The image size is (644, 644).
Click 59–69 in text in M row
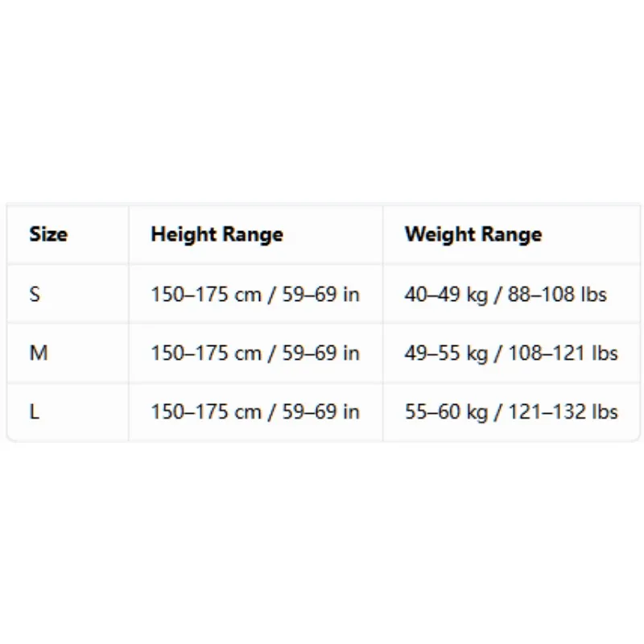click(320, 353)
